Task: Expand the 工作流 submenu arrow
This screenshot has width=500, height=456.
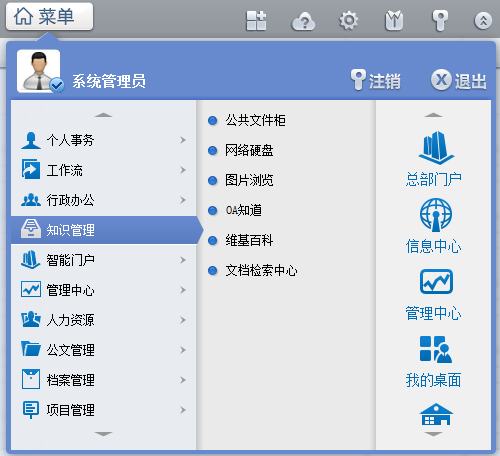Action: (x=183, y=170)
